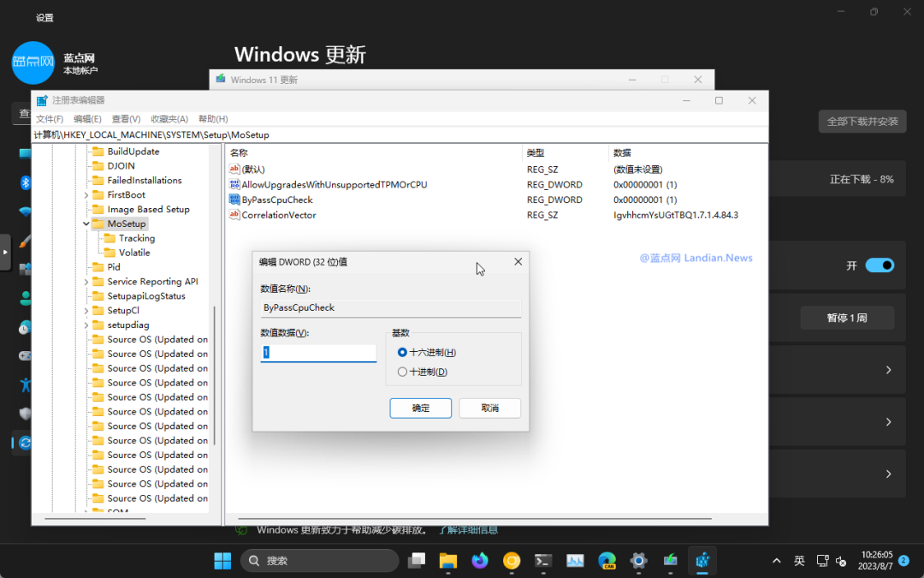Open the 帮助(H) menu
This screenshot has width=924, height=578.
pos(213,119)
